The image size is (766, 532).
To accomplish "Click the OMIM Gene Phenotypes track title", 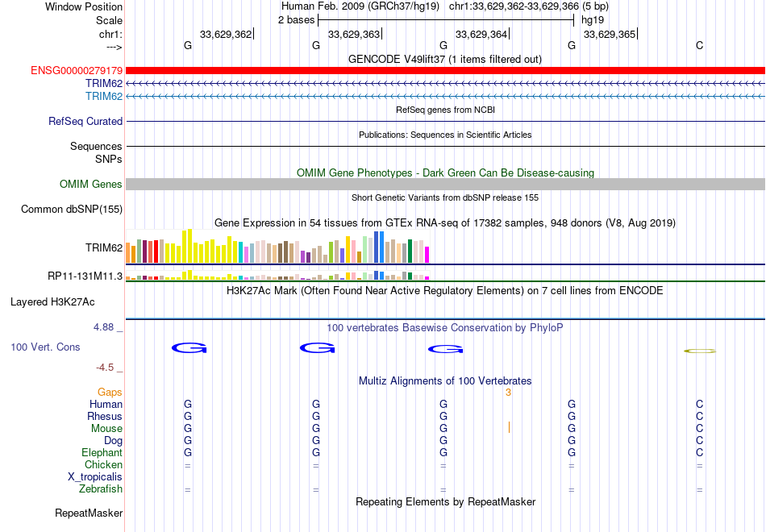I will [445, 173].
